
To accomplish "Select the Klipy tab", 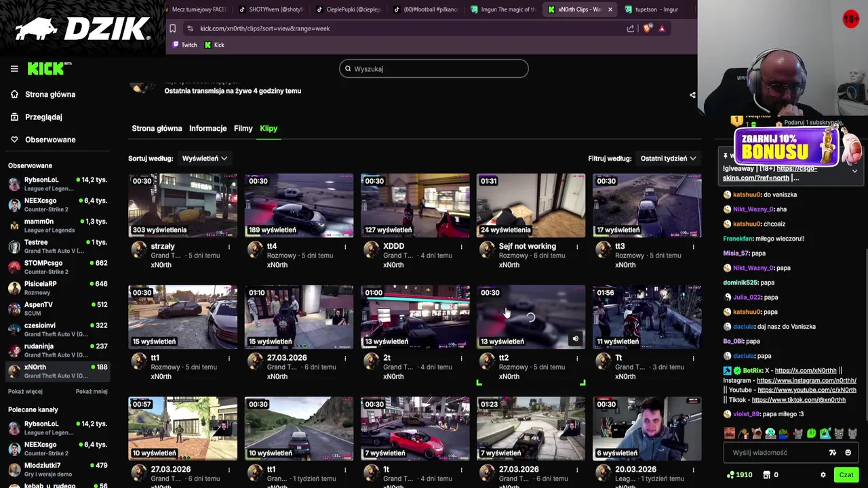I will (x=269, y=128).
